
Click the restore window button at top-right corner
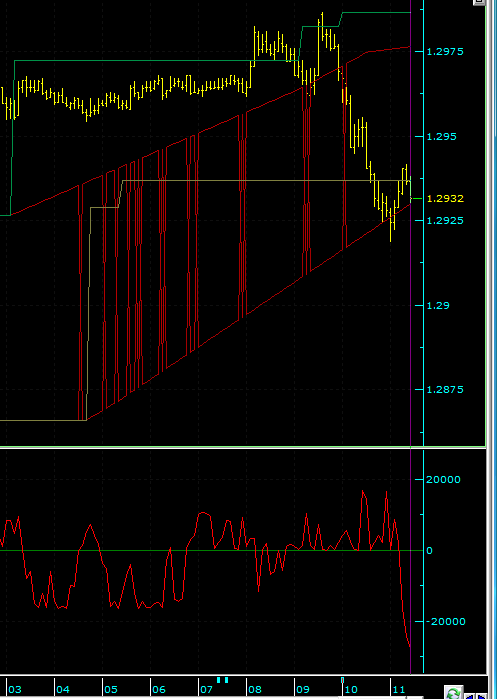point(480,2)
